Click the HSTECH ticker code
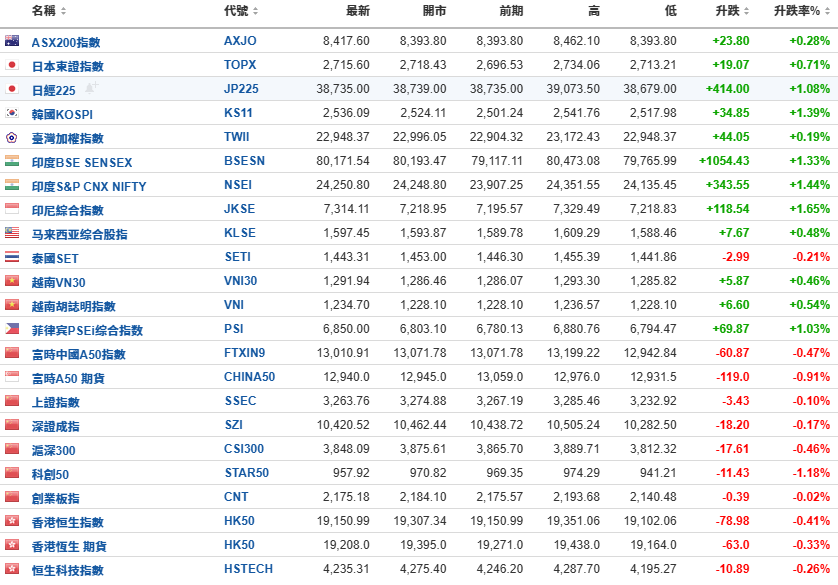This screenshot has height=585, width=838. pyautogui.click(x=249, y=568)
